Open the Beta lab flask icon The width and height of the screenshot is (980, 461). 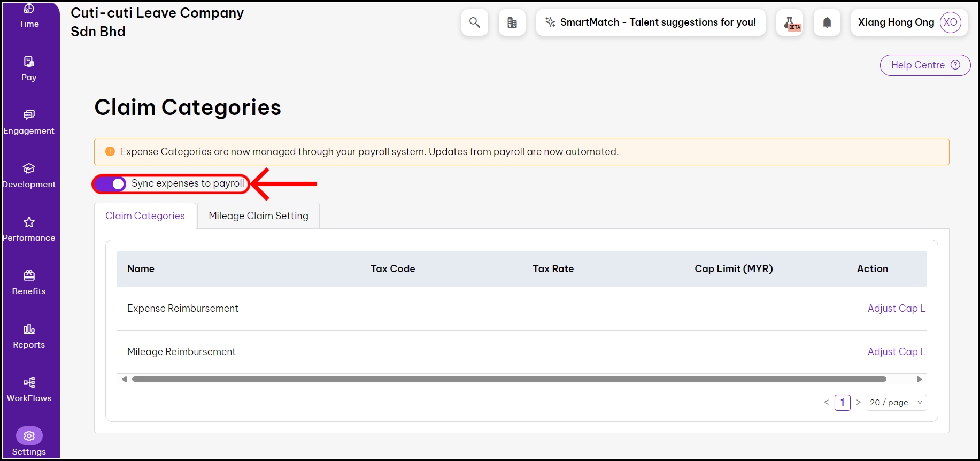pyautogui.click(x=790, y=22)
